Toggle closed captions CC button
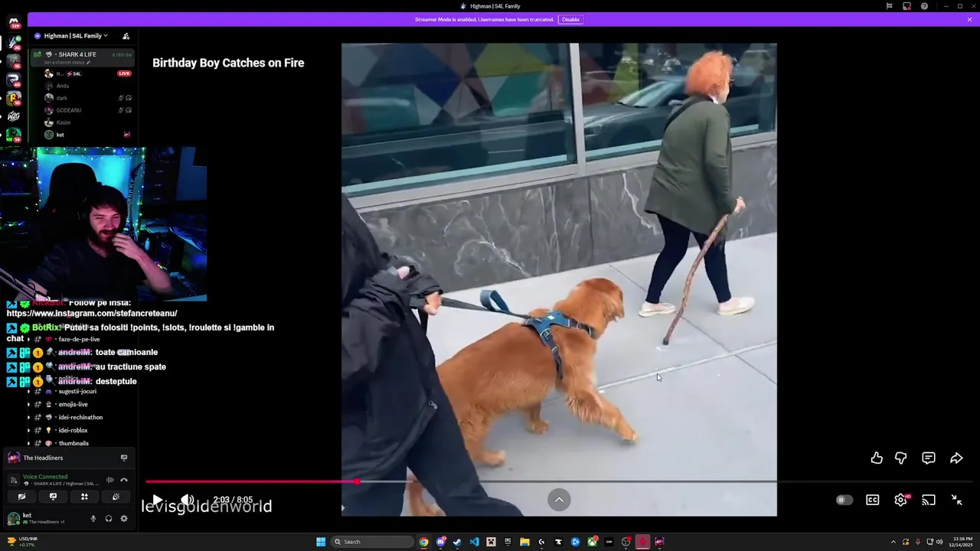 [873, 500]
